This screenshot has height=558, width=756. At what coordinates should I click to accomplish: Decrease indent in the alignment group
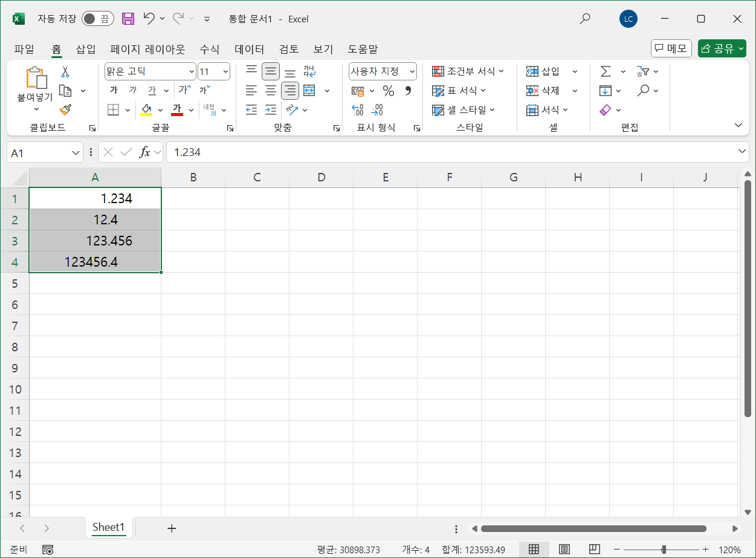(251, 109)
